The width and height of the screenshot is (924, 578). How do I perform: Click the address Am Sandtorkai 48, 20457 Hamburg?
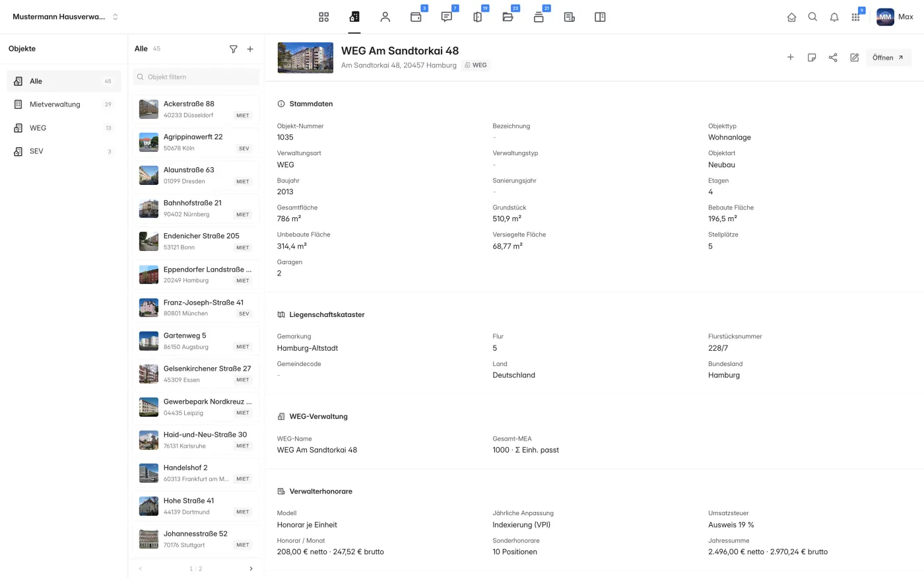pyautogui.click(x=399, y=65)
